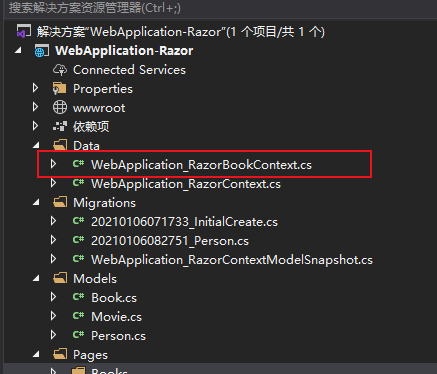Image resolution: width=437 pixels, height=374 pixels.
Task: Click the Pages folder icon
Action: (x=60, y=354)
